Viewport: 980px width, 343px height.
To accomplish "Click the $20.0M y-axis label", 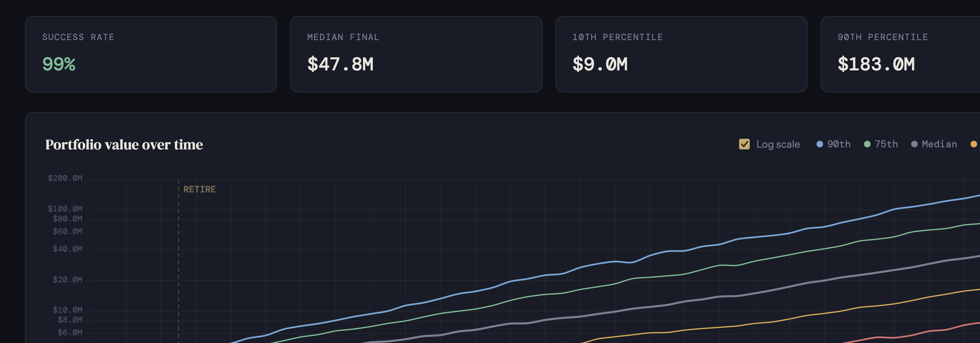I will (x=68, y=280).
